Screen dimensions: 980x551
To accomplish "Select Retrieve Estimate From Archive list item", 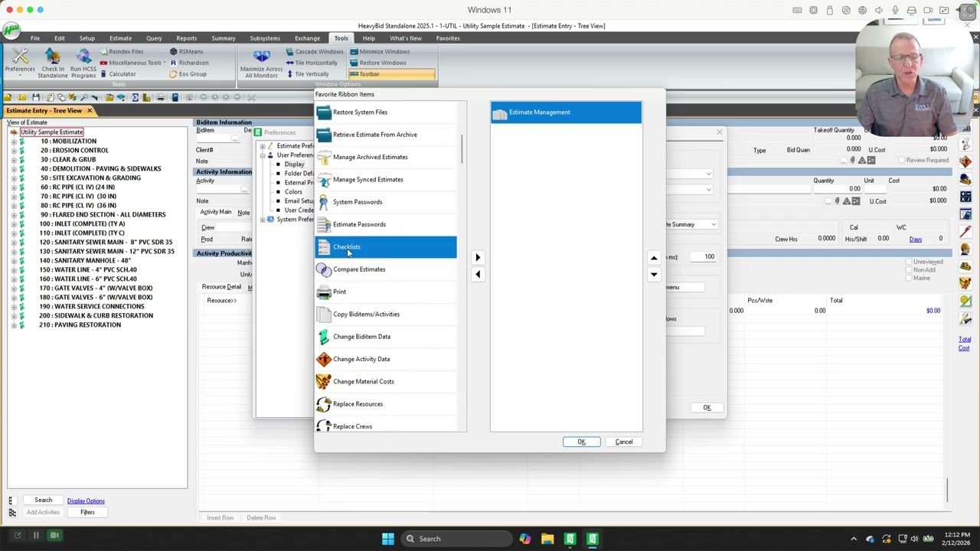I will 386,135.
